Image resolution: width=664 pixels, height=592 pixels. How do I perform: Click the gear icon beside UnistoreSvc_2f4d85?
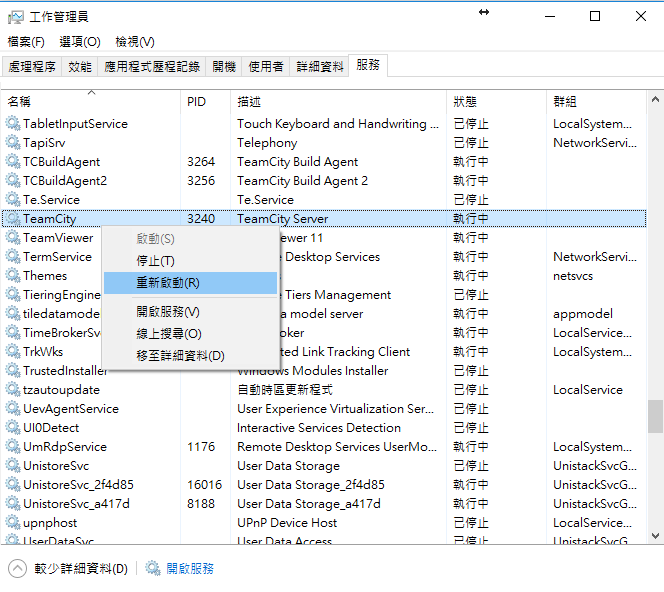[x=13, y=484]
